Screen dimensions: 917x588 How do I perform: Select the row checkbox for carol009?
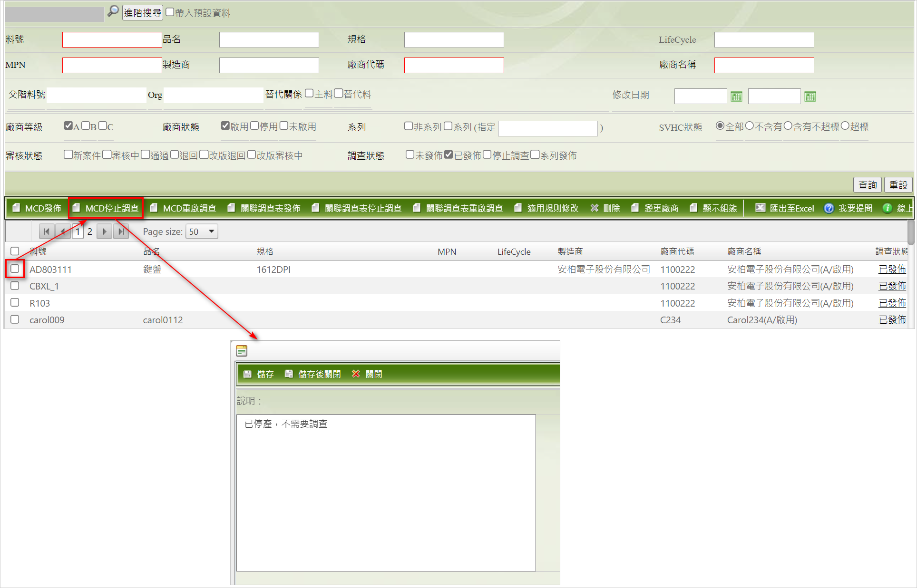15,319
